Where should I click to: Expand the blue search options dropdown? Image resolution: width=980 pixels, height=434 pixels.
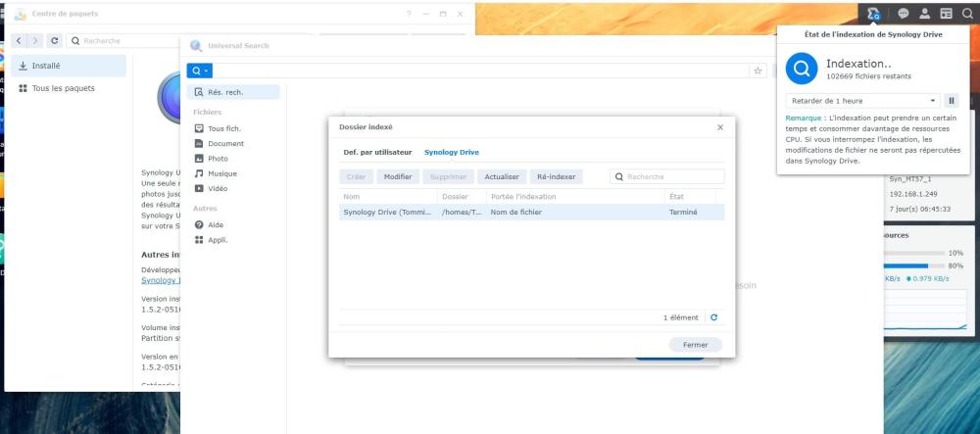[199, 71]
